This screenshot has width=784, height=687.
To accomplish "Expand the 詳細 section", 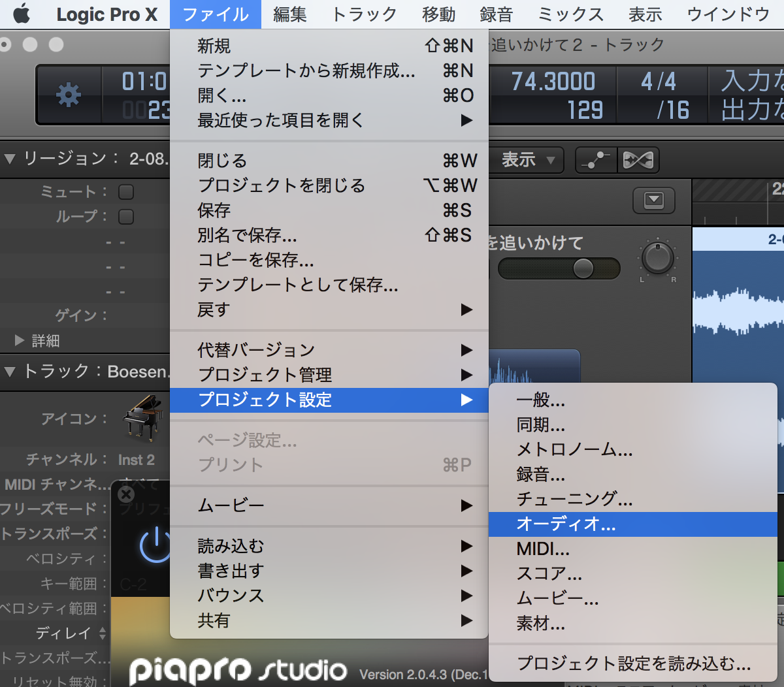I will (x=20, y=340).
